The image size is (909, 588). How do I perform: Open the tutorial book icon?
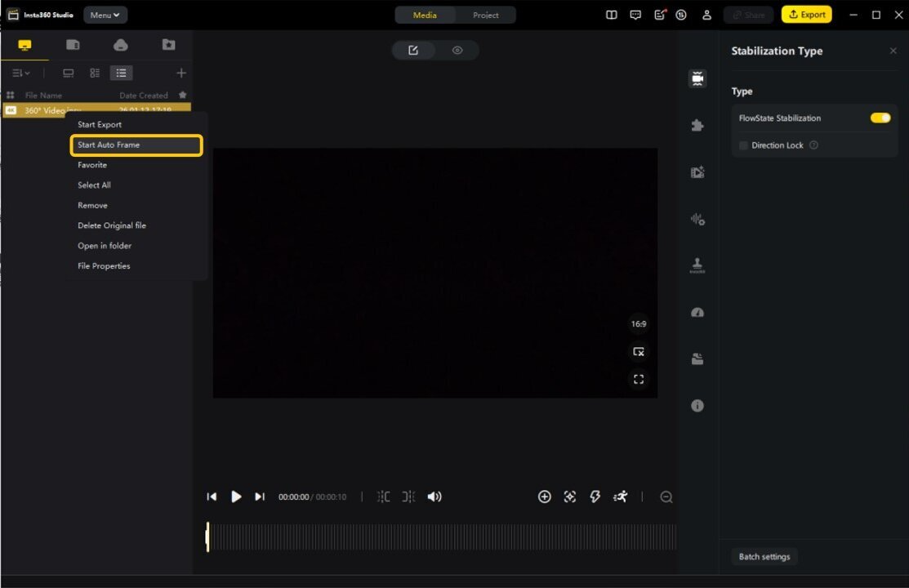pyautogui.click(x=612, y=15)
